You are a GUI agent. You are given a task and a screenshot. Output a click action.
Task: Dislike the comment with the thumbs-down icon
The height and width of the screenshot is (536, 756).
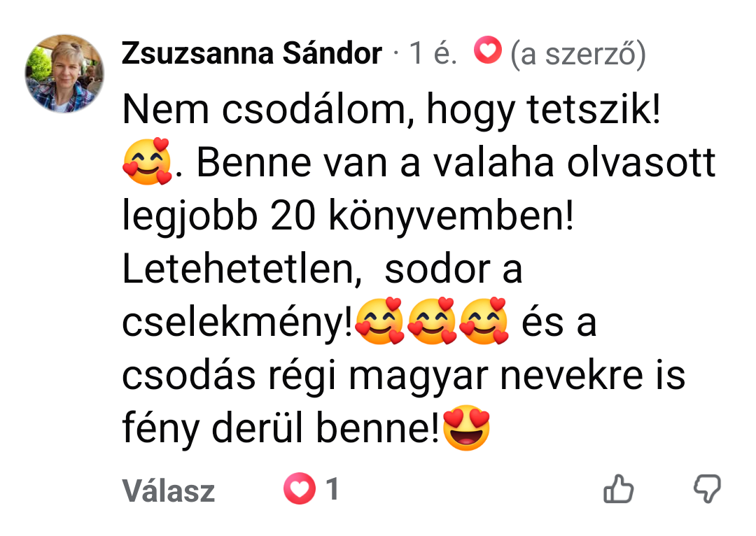[707, 488]
